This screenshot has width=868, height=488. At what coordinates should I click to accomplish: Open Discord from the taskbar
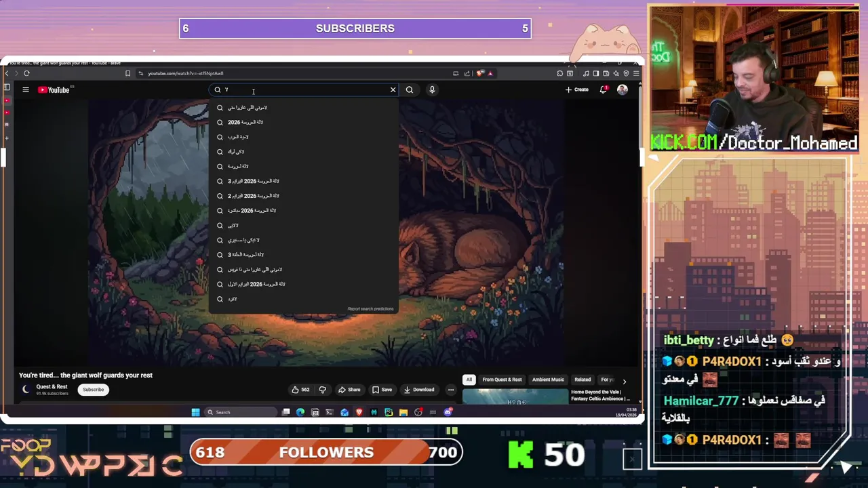(x=448, y=412)
